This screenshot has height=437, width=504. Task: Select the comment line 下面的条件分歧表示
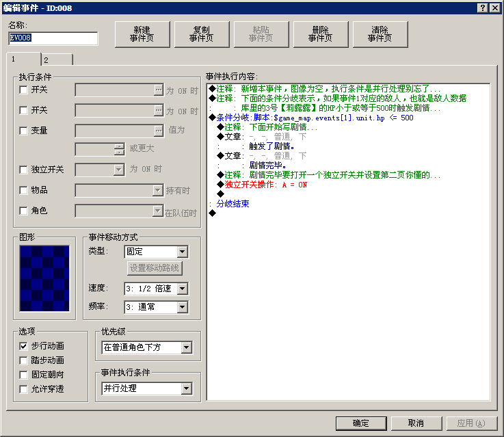[x=337, y=98]
